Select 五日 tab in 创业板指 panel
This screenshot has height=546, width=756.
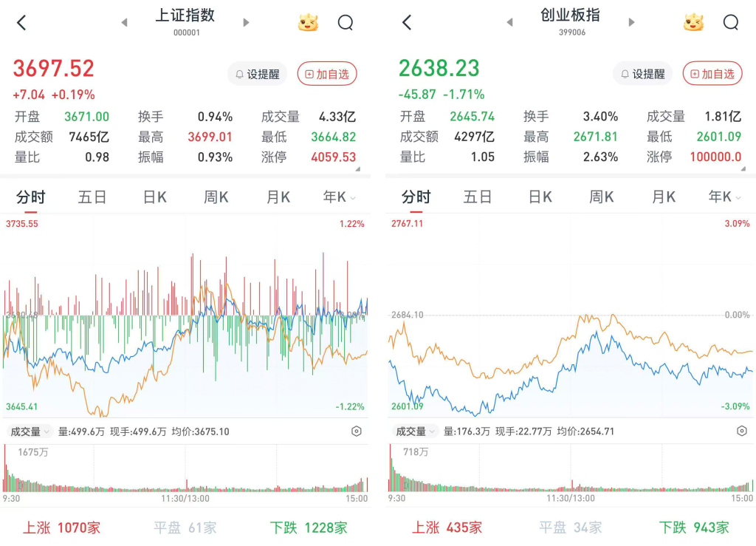pyautogui.click(x=478, y=197)
